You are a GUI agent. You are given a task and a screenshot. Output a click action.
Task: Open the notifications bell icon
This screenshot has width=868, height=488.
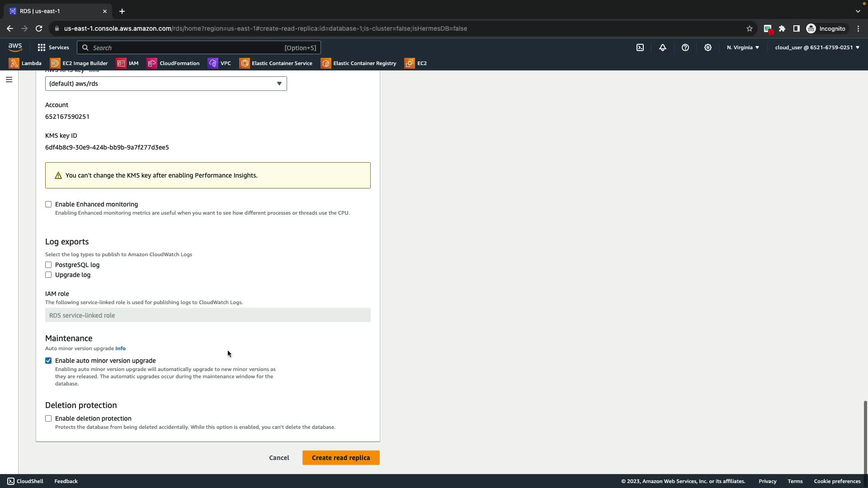pyautogui.click(x=663, y=47)
